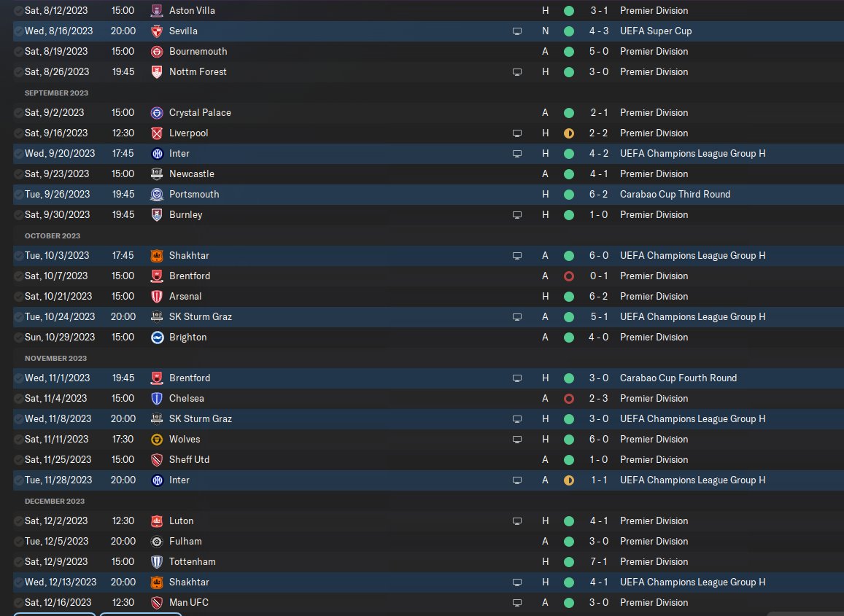Screen dimensions: 844x616
Task: Click the green win dot on Wolves row
Action: pyautogui.click(x=568, y=440)
